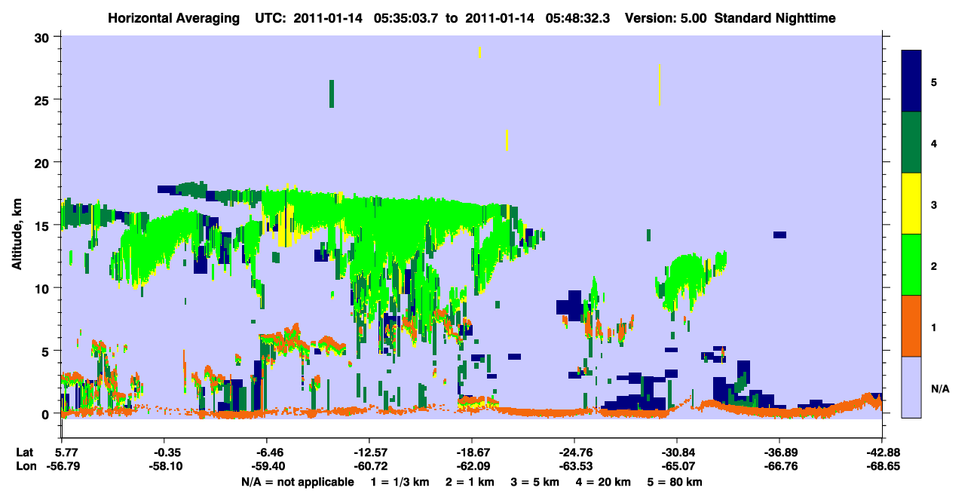The image size is (980, 503).
Task: Click the end time '05:48:32.3'
Action: coord(579,17)
